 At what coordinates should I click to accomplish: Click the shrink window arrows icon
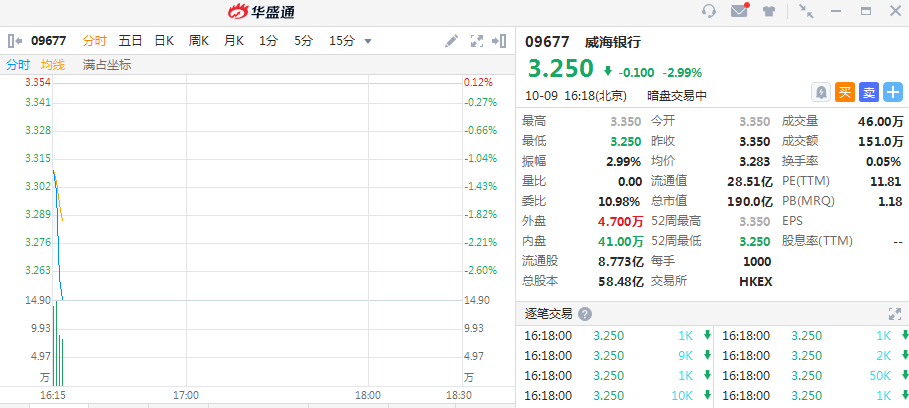pyautogui.click(x=806, y=11)
